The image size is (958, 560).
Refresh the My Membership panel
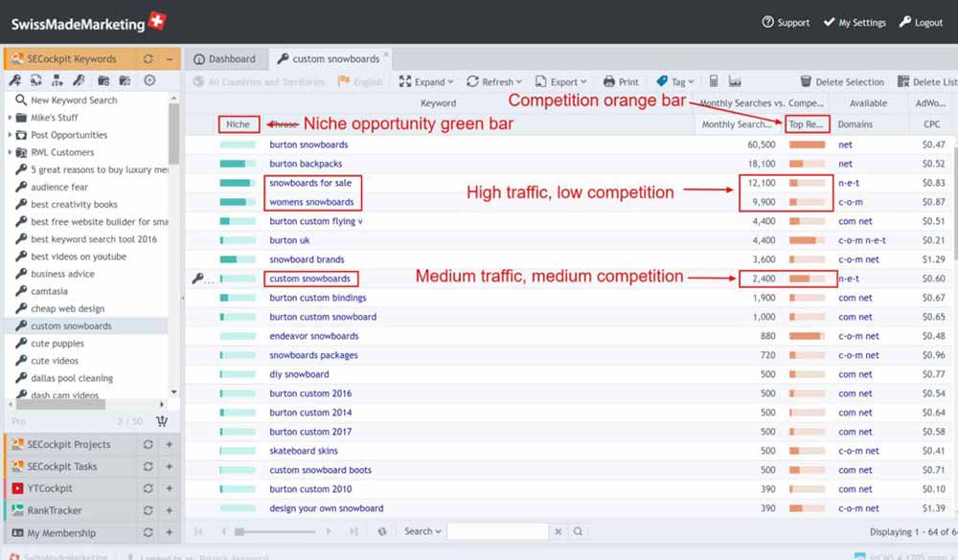coord(148,532)
